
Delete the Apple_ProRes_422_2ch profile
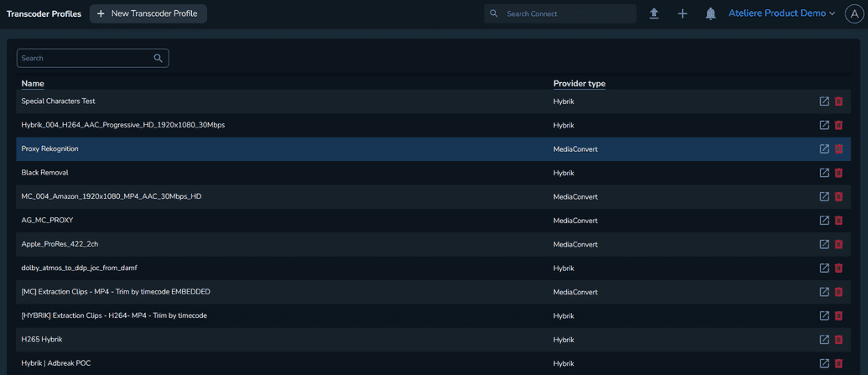839,244
